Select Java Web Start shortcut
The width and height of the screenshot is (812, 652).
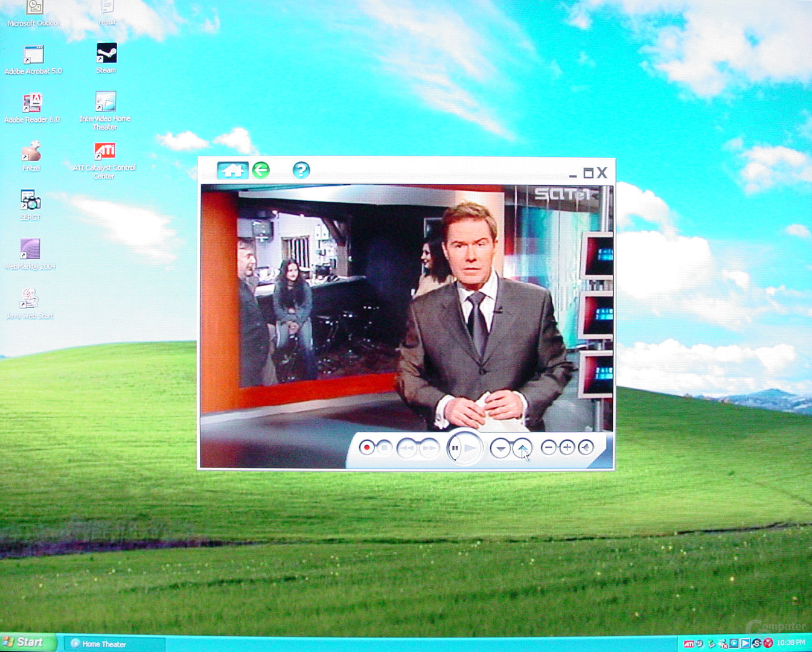pyautogui.click(x=30, y=303)
